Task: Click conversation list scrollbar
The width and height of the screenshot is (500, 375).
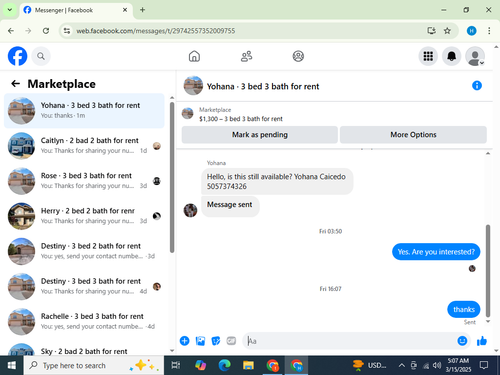Action: pyautogui.click(x=172, y=177)
